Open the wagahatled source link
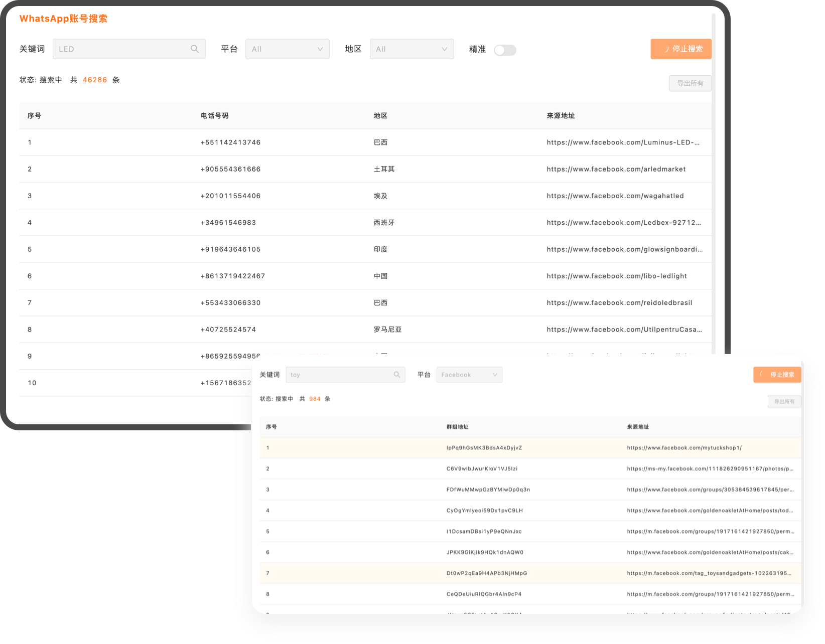825x644 pixels. point(615,196)
